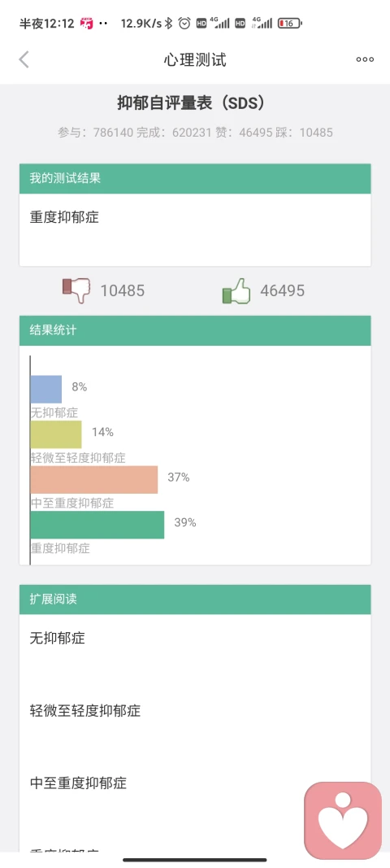Image resolution: width=390 pixels, height=868 pixels.
Task: Tap the Bluetooth status icon
Action: click(169, 24)
